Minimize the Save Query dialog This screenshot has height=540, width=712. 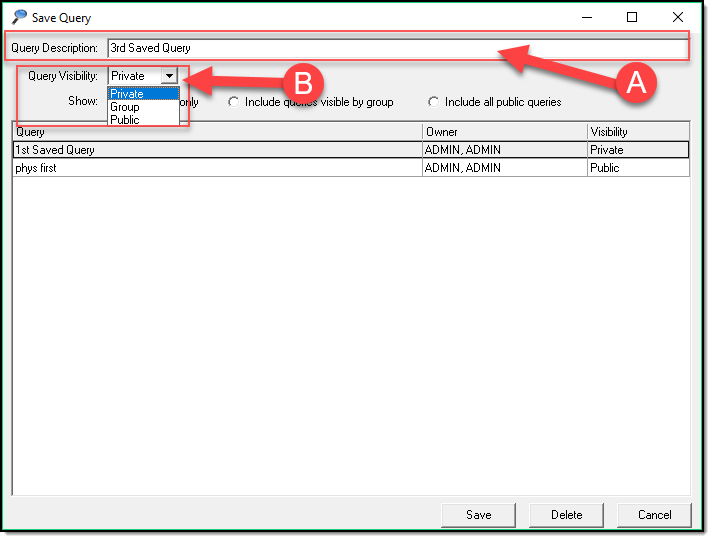[586, 17]
